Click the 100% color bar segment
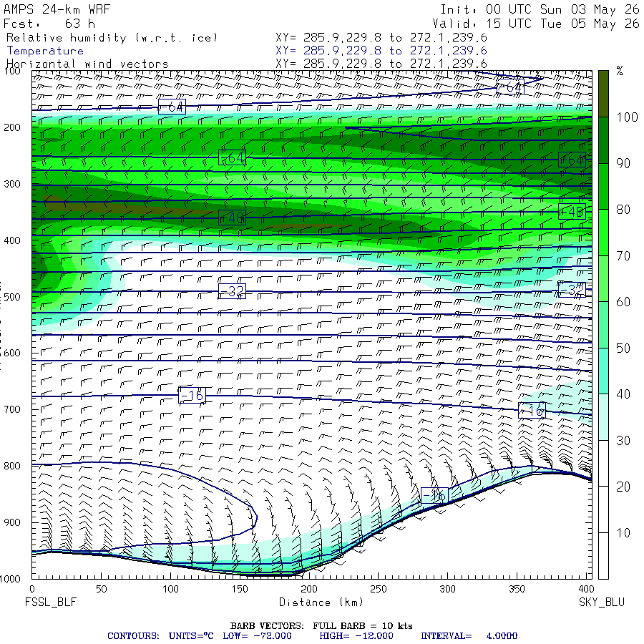Viewport: 644px width, 644px height. pos(603,94)
